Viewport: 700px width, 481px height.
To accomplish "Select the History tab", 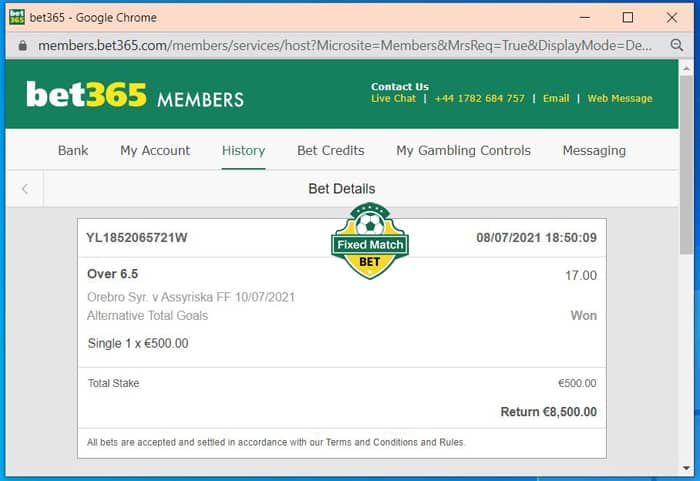I will click(243, 151).
